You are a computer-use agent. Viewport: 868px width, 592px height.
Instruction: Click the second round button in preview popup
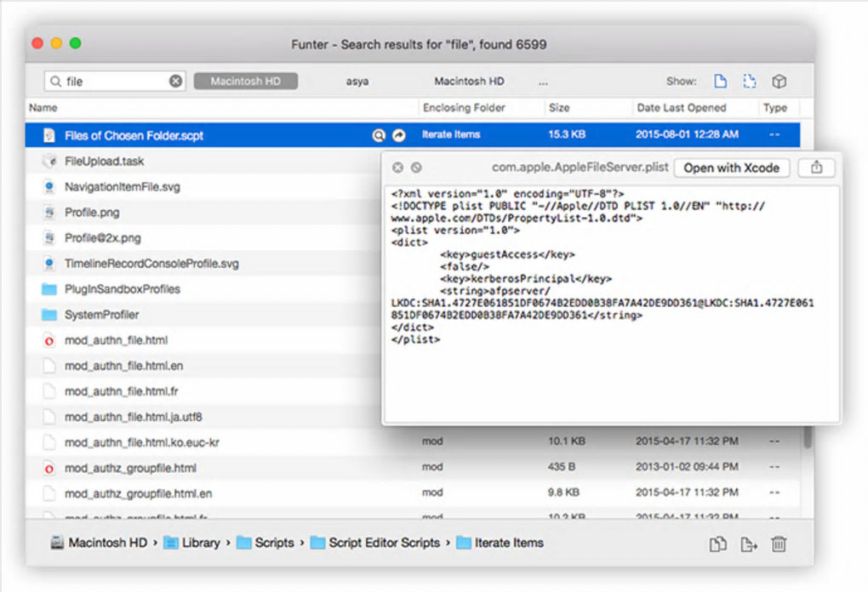416,168
